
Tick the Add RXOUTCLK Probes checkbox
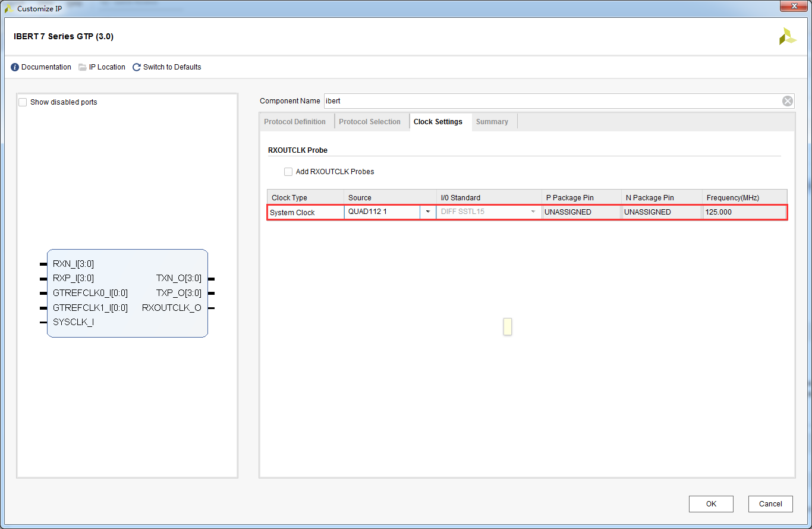(288, 172)
